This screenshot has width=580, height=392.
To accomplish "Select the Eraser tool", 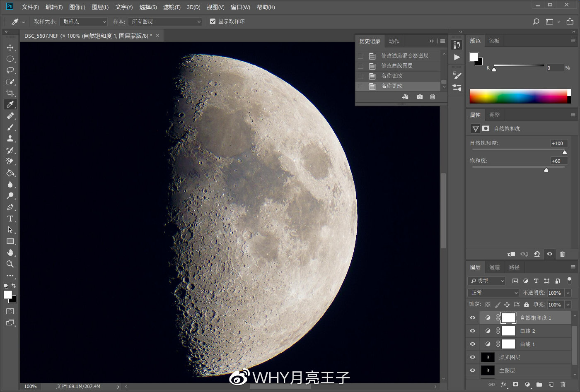I will 10,161.
